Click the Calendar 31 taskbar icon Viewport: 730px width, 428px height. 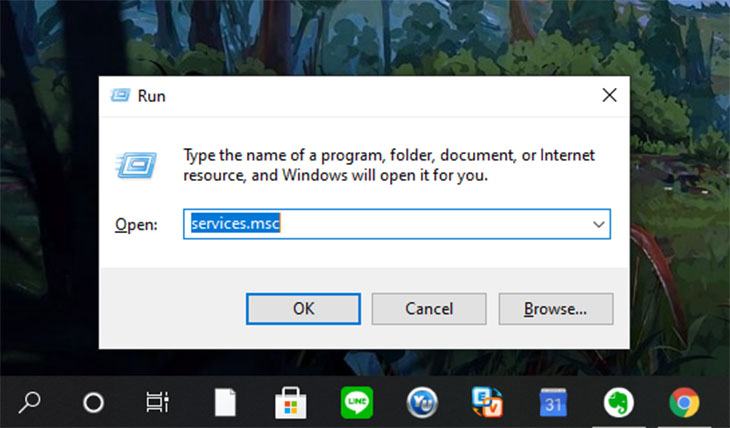point(553,402)
